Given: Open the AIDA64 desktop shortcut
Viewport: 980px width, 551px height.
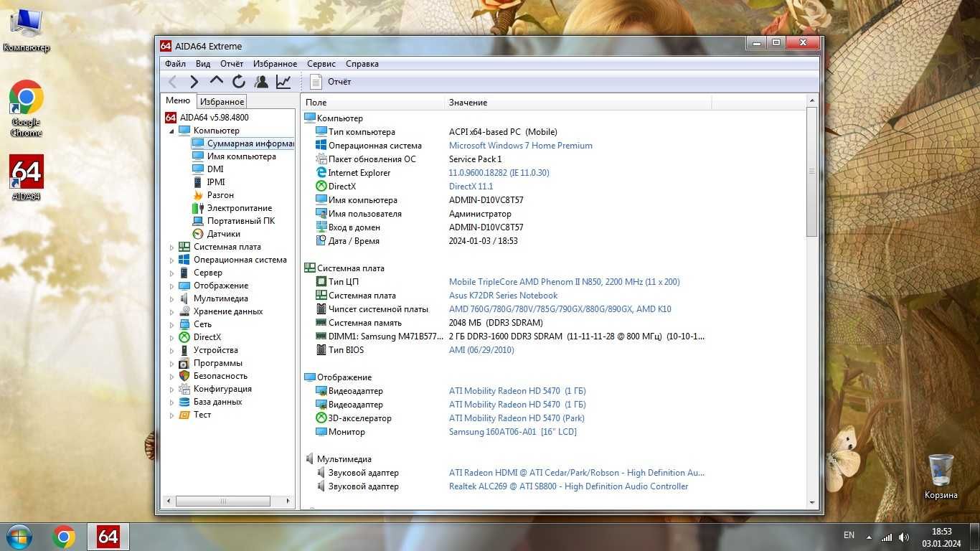Looking at the screenshot, I should coord(27,177).
